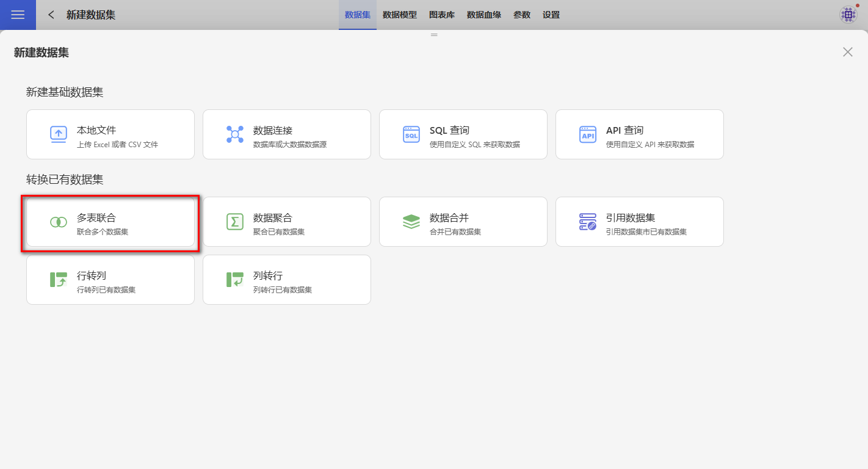The image size is (868, 469).
Task: Close the 新建数据集 dialog panel
Action: coord(848,52)
